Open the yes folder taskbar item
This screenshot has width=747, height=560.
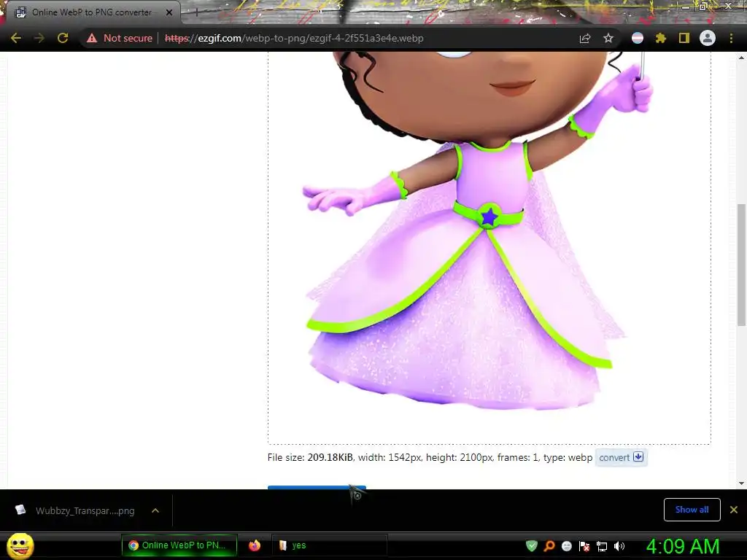click(330, 545)
